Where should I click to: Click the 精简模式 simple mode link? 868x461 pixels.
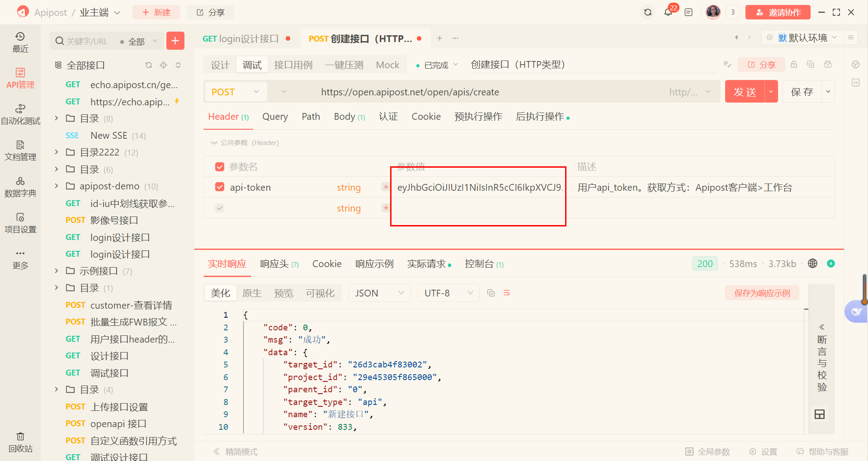(236, 452)
